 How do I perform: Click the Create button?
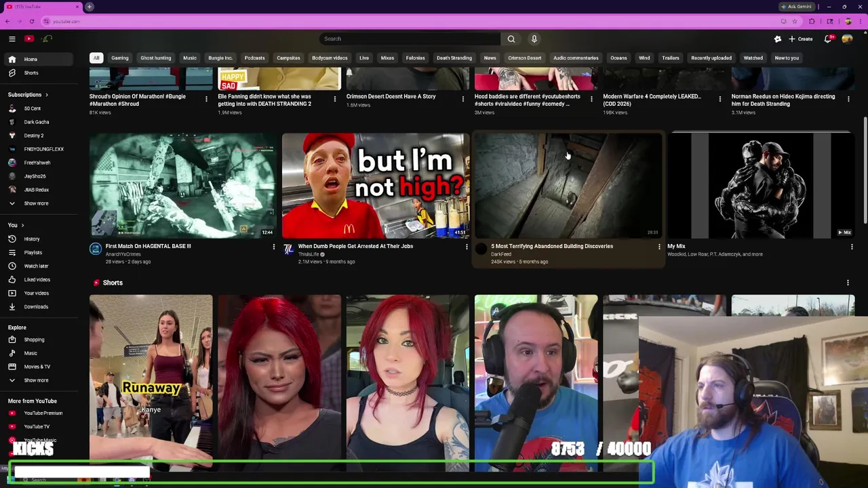(801, 39)
